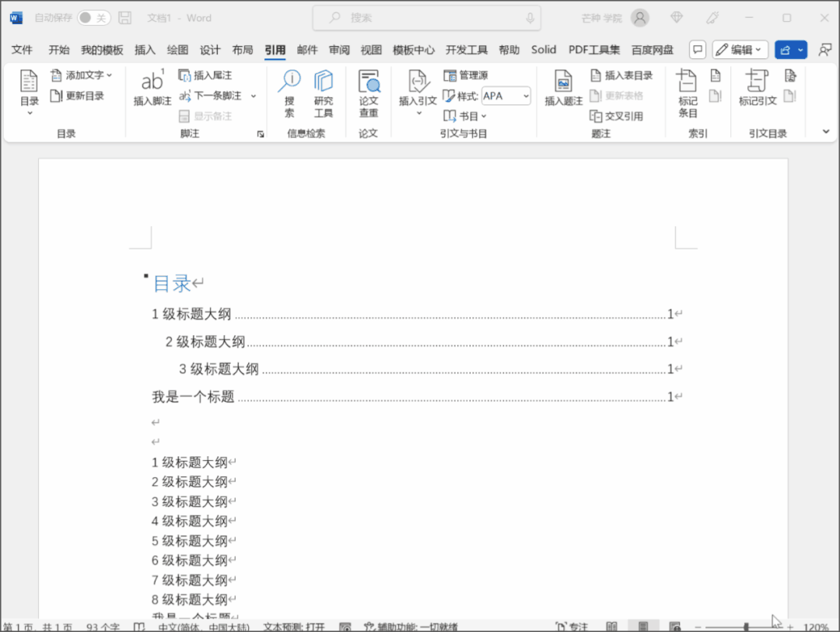The image size is (840, 632).
Task: Expand the 目录 table of contents dropdown
Action: (x=30, y=113)
